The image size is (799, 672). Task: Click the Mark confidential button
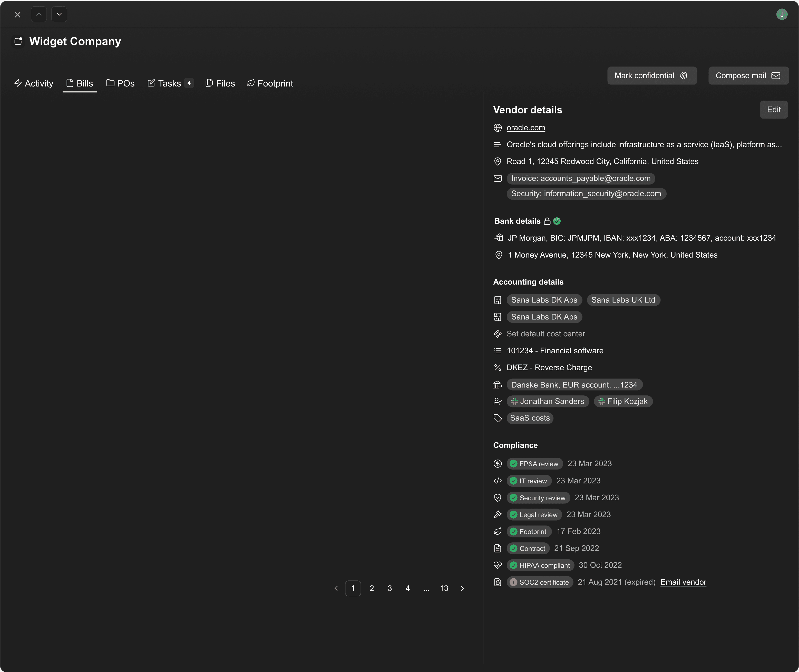coord(651,75)
